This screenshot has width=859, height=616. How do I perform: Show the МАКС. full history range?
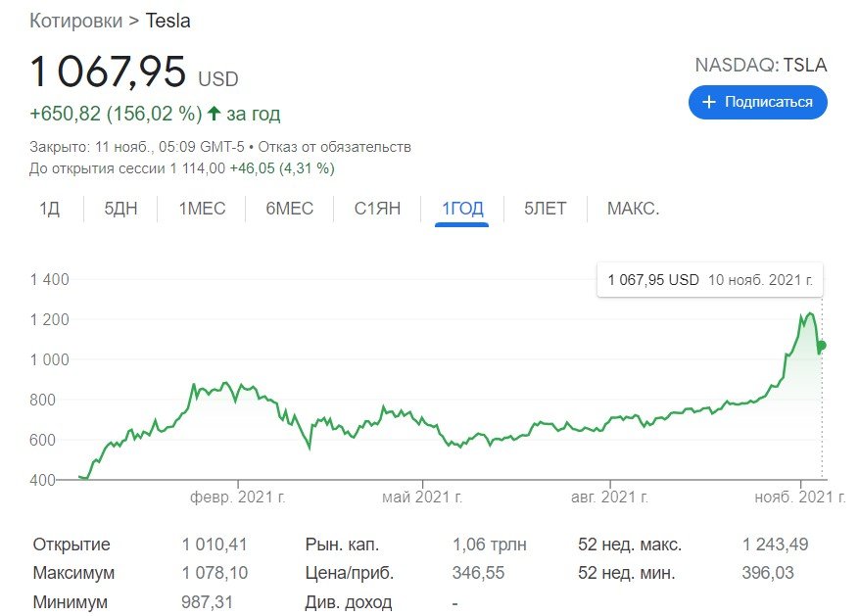coord(633,209)
